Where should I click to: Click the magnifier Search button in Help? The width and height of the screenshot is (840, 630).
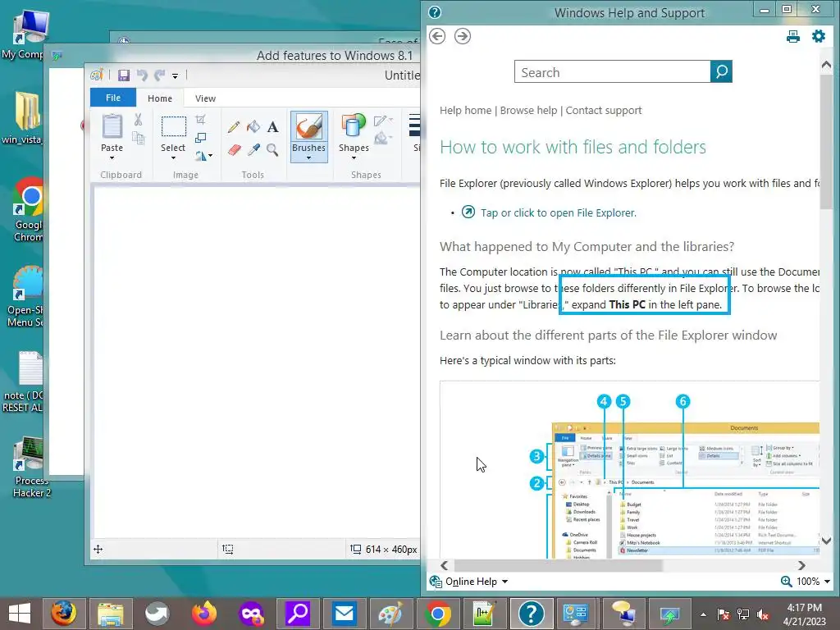click(x=721, y=71)
